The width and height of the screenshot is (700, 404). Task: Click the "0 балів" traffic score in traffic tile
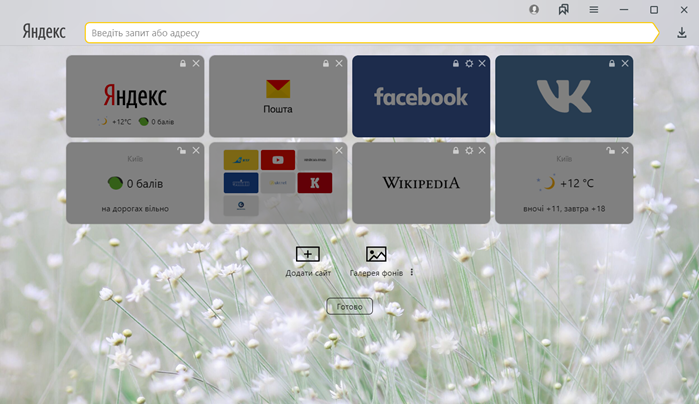[145, 183]
